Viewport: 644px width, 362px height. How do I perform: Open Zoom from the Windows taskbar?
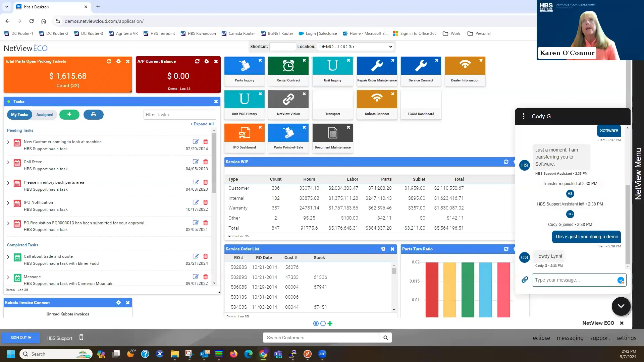[x=322, y=354]
